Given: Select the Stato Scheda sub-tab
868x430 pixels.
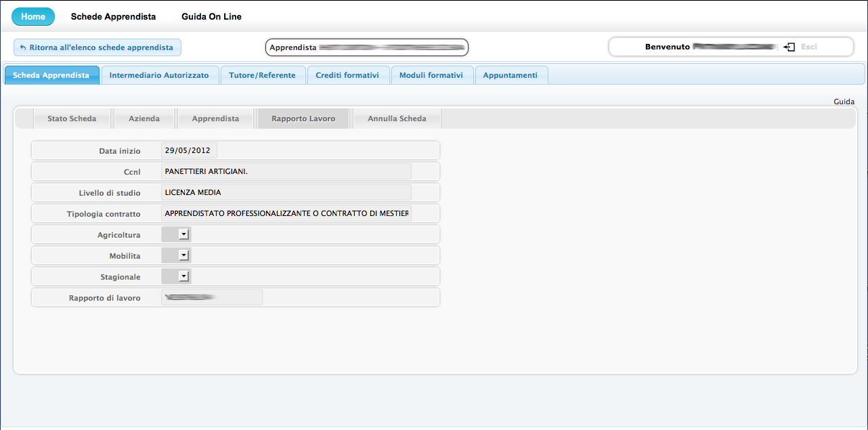Looking at the screenshot, I should [x=72, y=119].
